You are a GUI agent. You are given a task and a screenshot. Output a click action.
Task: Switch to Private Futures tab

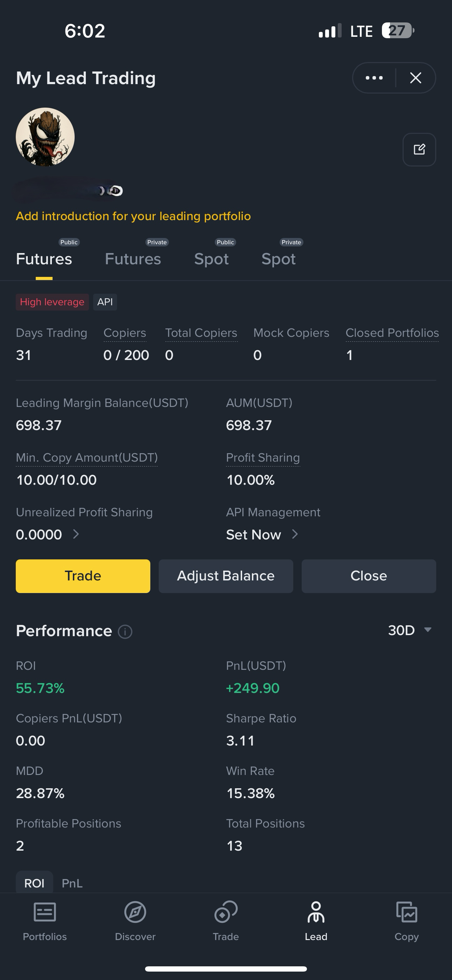tap(133, 259)
